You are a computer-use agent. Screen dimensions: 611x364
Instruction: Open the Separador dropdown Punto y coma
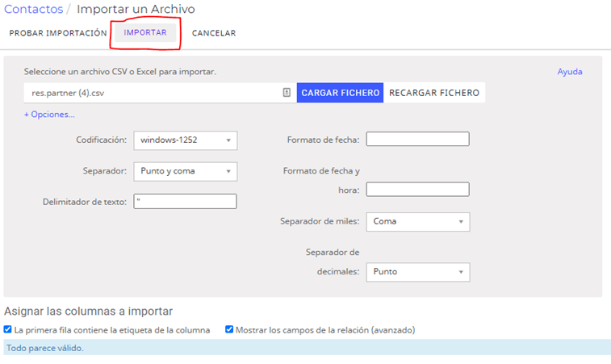point(186,171)
